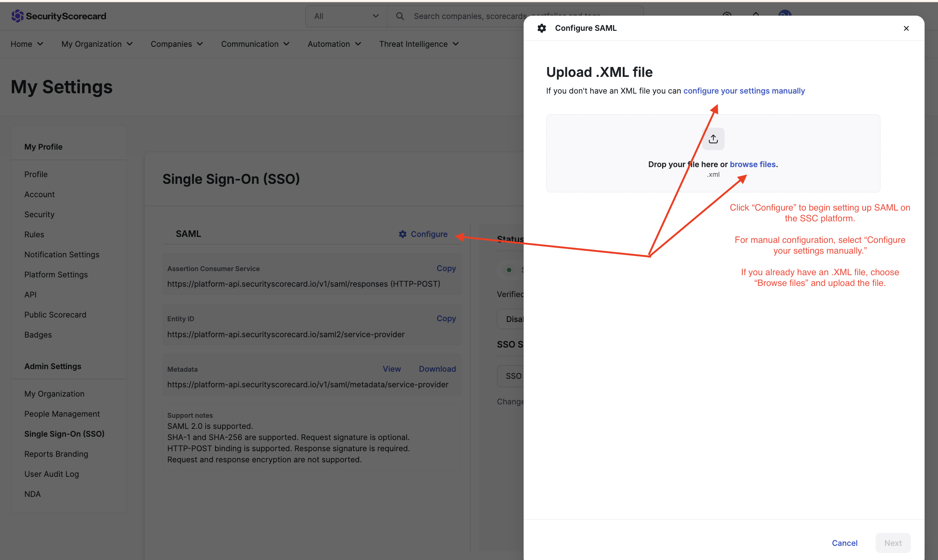This screenshot has height=560, width=938.
Task: Click the SAML Configure link
Action: [423, 234]
